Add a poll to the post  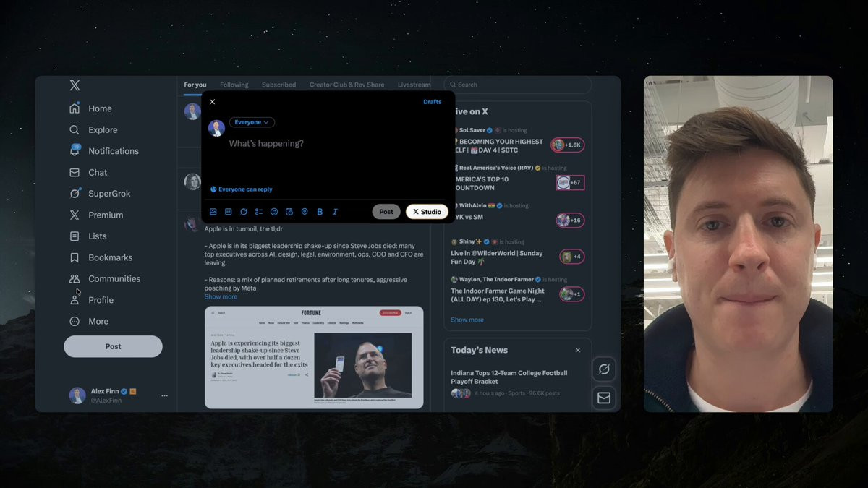tap(259, 212)
